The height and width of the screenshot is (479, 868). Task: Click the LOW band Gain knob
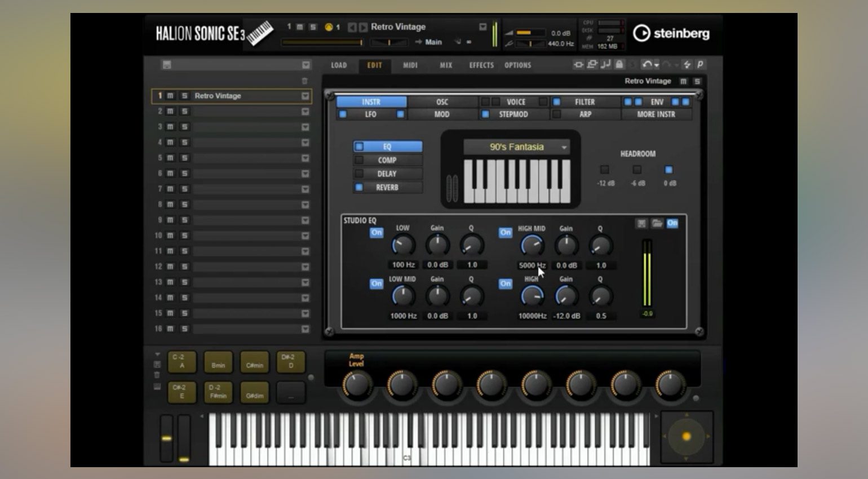pyautogui.click(x=437, y=245)
